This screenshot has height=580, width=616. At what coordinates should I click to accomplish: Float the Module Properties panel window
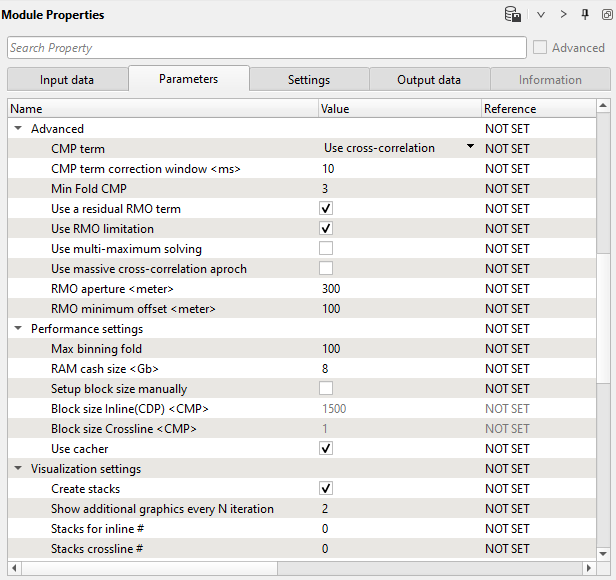606,15
